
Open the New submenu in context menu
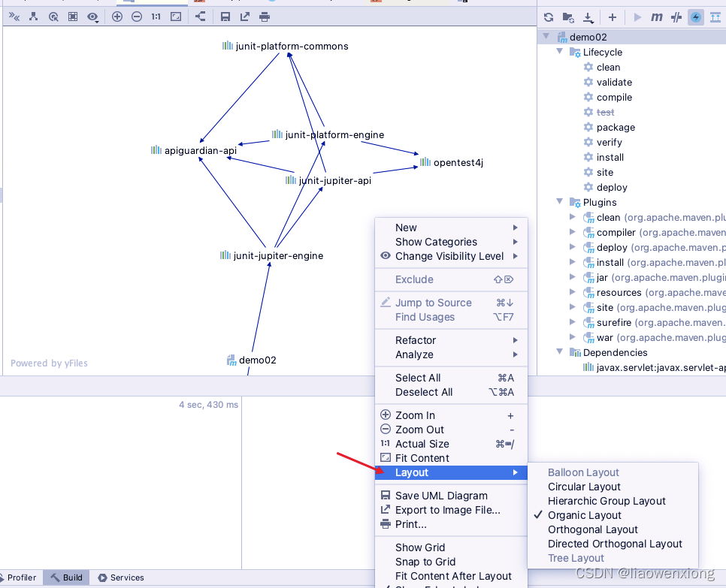(x=452, y=228)
